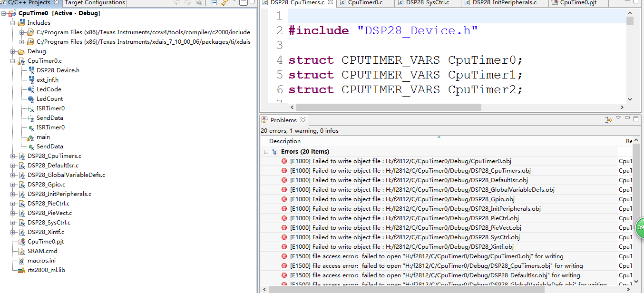Expand DSP28_Gpio.c in project tree

[13, 185]
